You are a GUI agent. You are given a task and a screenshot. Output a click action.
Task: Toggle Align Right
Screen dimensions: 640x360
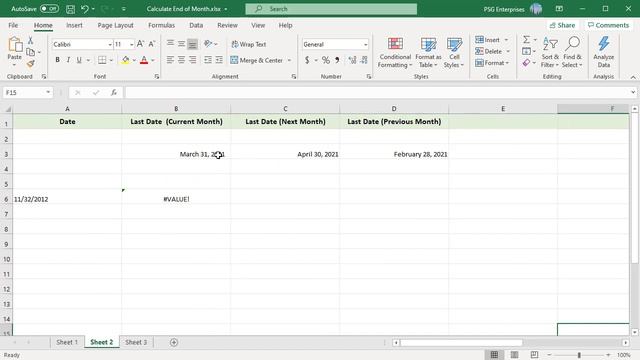point(192,60)
